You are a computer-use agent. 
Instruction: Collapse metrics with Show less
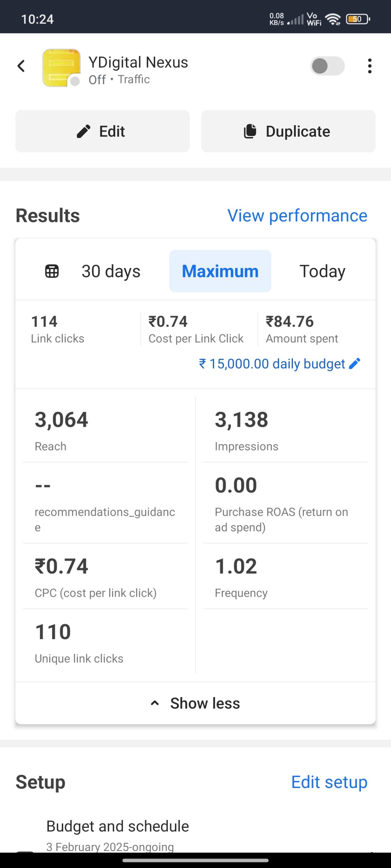(x=205, y=703)
